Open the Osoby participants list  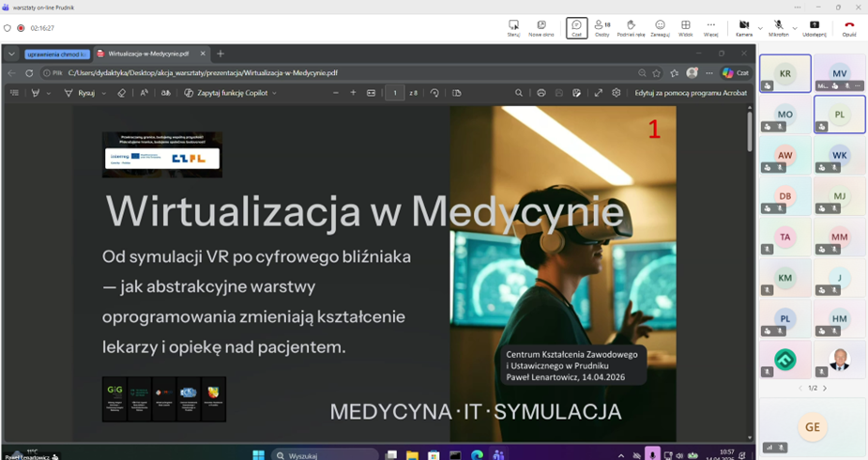tap(602, 27)
